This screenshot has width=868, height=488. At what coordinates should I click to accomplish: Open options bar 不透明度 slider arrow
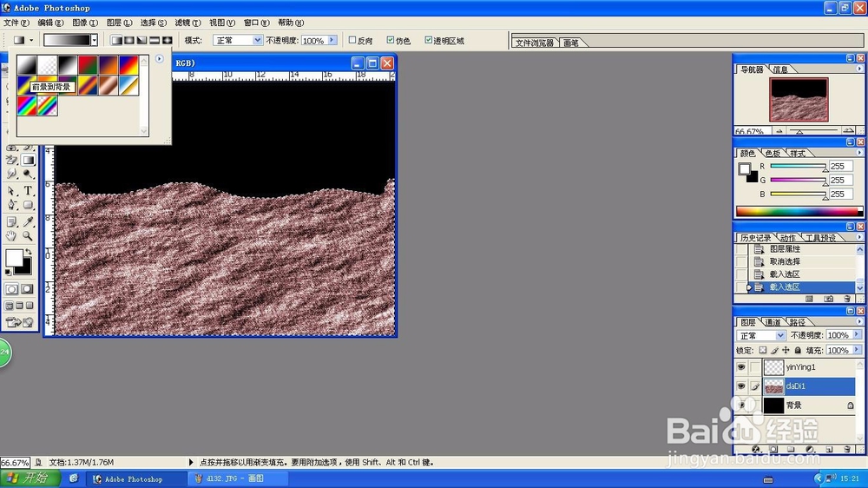point(332,41)
